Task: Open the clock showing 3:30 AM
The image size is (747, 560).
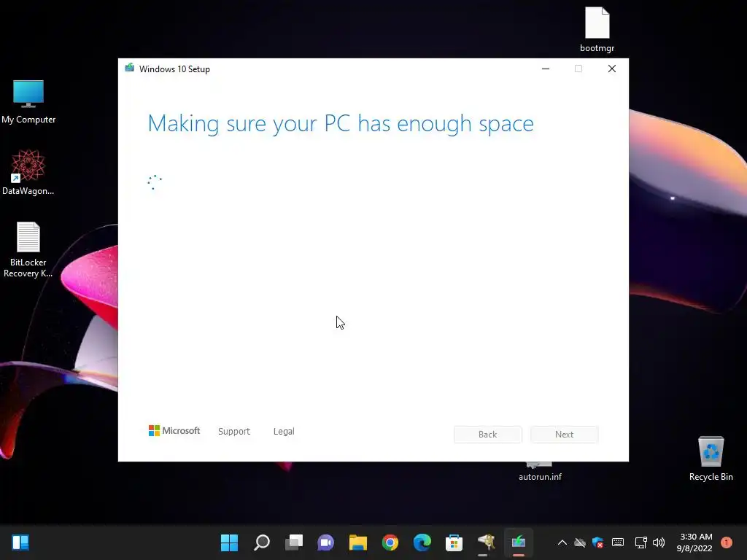Action: pyautogui.click(x=694, y=542)
